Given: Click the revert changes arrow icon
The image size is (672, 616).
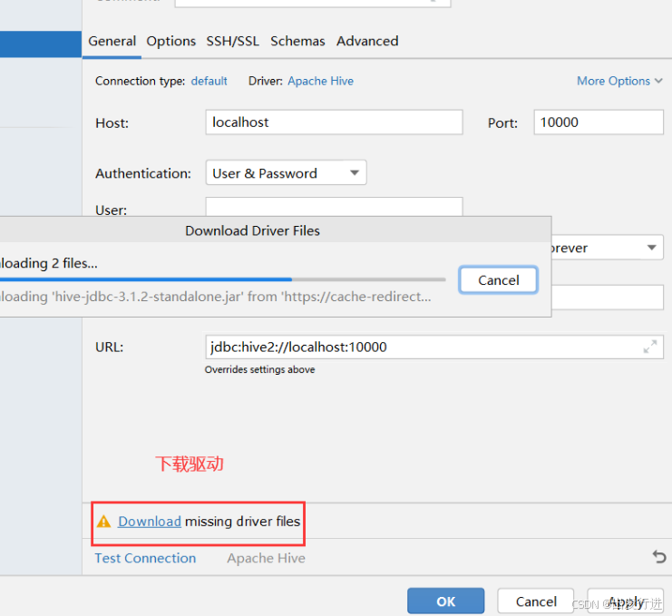Looking at the screenshot, I should 659,557.
